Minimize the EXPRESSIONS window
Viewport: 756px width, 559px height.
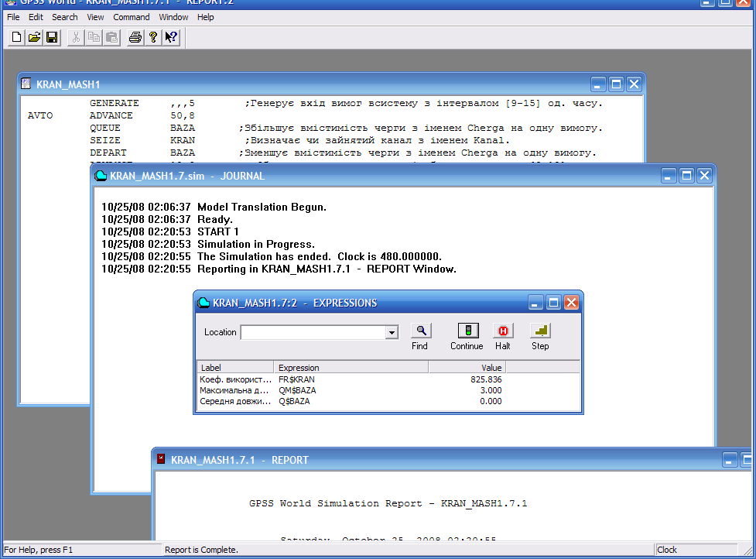tap(535, 303)
